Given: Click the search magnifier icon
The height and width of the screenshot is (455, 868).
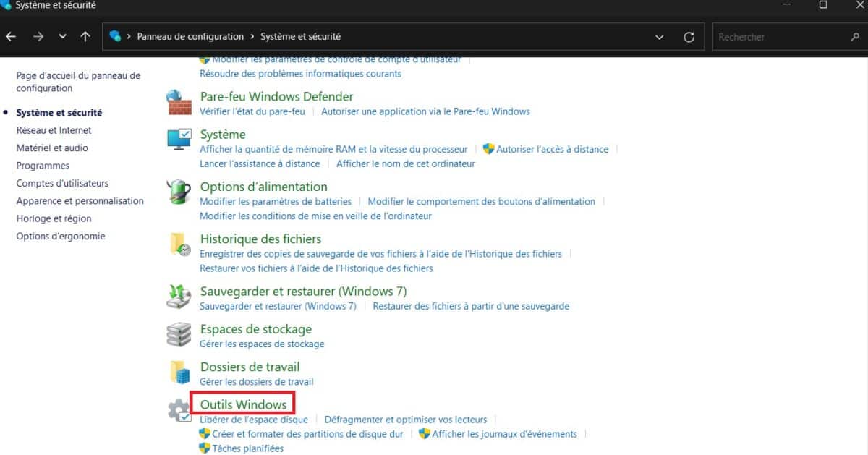Looking at the screenshot, I should (855, 36).
